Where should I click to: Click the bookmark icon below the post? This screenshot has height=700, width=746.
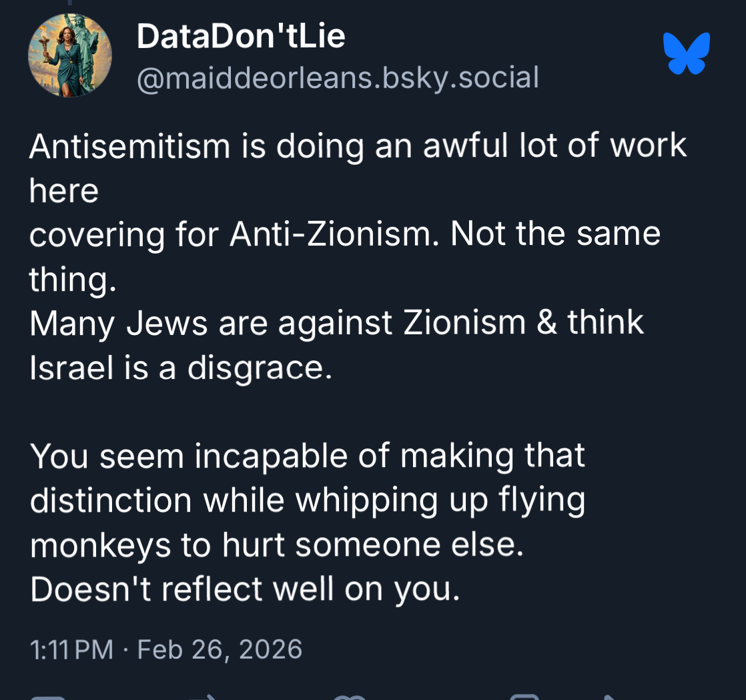pos(524,696)
